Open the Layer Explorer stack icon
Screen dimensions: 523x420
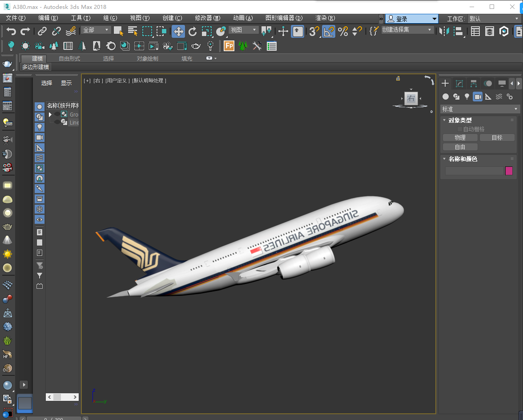coord(490,31)
